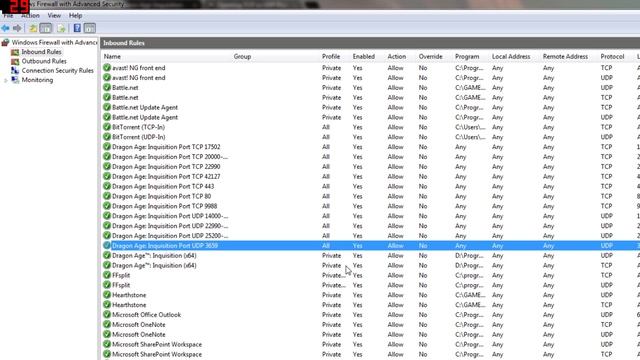Image resolution: width=640 pixels, height=360 pixels.
Task: Select Inbound Rules in the tree
Action: pyautogui.click(x=41, y=52)
